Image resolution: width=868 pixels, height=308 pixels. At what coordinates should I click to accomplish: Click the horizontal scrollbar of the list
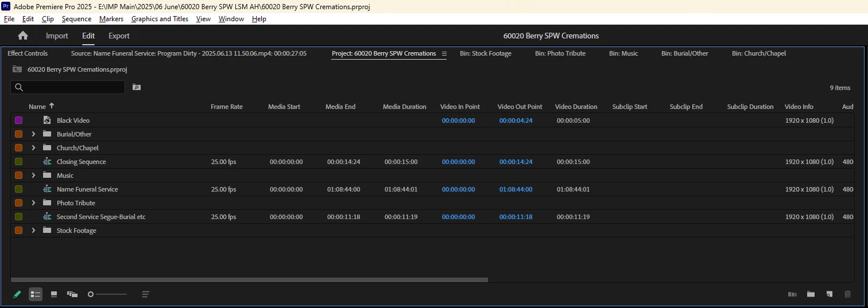[x=249, y=280]
